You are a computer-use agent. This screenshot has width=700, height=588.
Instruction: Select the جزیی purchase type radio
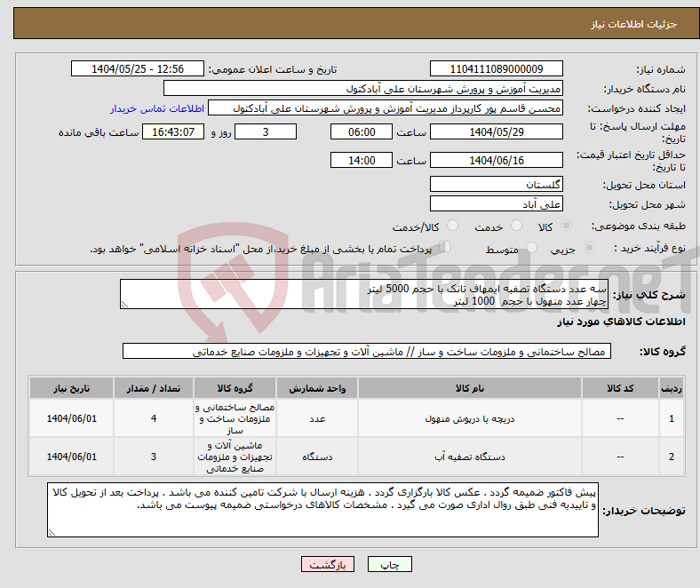[589, 247]
